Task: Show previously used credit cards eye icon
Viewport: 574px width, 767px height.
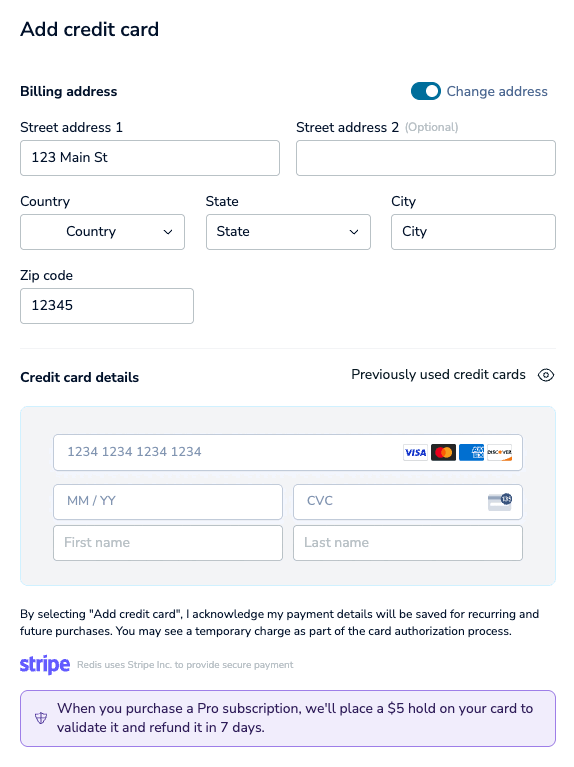Action: (546, 375)
